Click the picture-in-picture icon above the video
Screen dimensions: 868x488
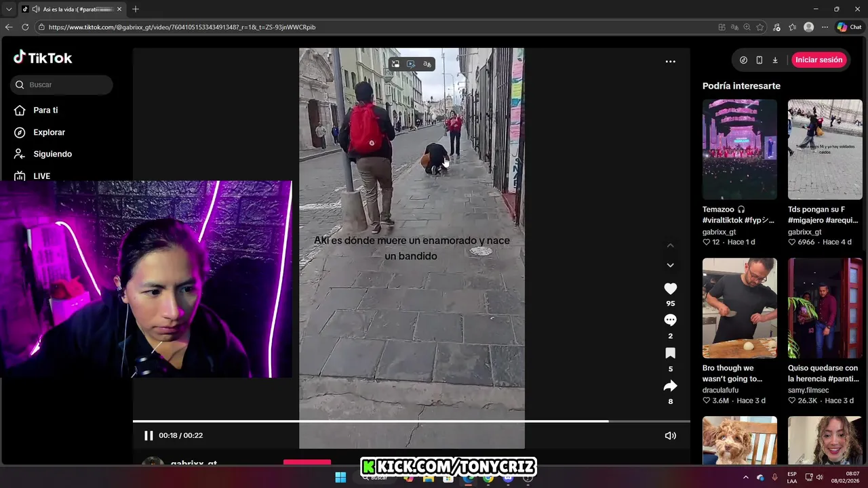click(x=395, y=64)
